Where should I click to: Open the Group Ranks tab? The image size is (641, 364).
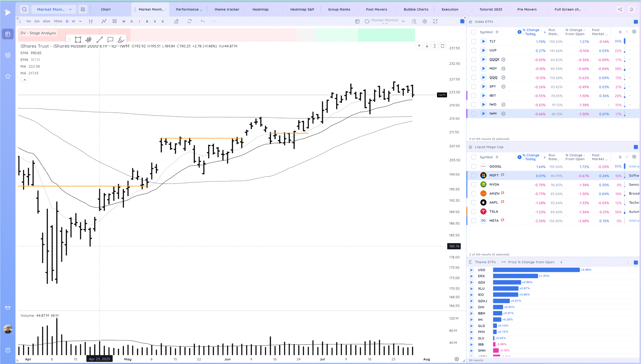[x=339, y=9]
